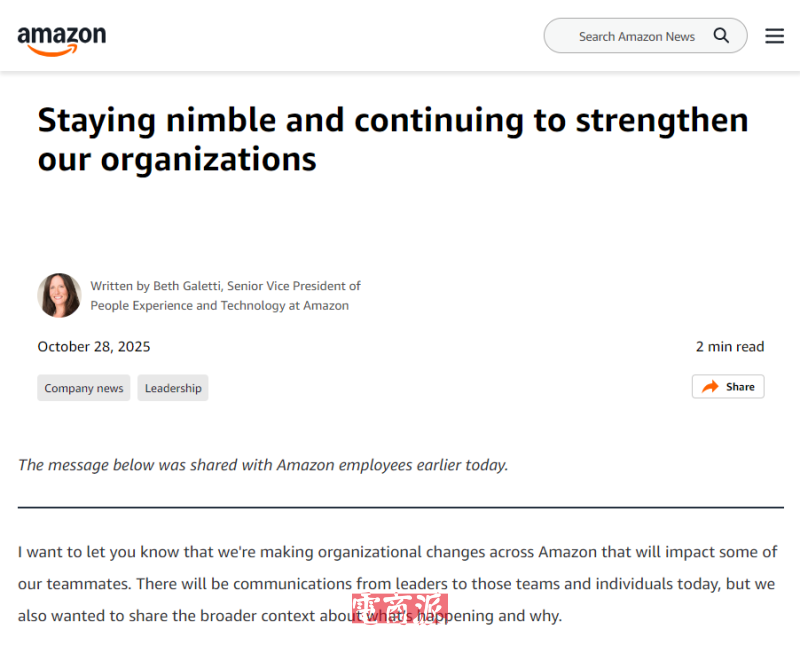Click Beth Galetti's author photo
The height and width of the screenshot is (646, 800).
(59, 295)
